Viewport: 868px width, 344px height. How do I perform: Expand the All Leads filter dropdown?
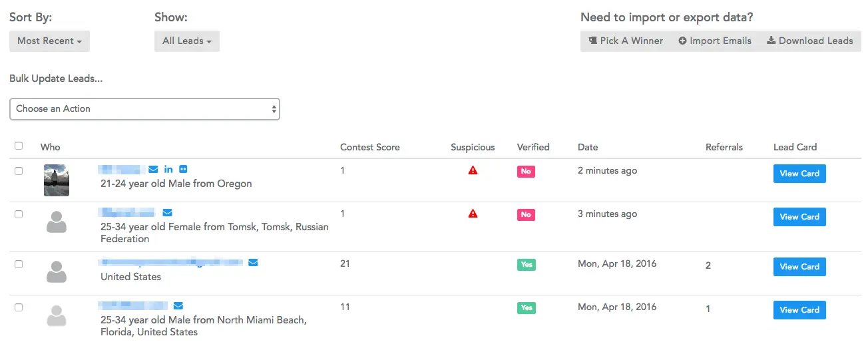click(186, 41)
